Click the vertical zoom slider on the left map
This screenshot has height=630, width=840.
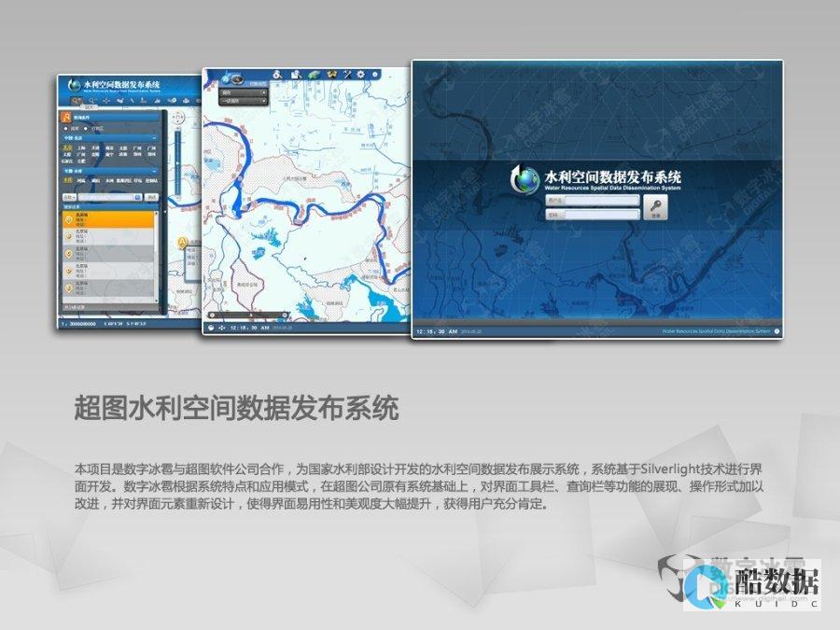point(178,162)
